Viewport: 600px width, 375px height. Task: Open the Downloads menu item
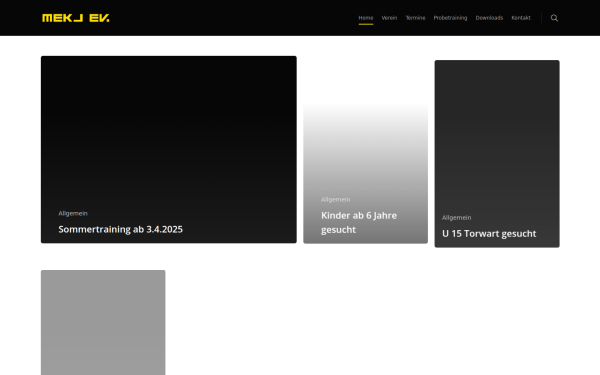pos(489,18)
